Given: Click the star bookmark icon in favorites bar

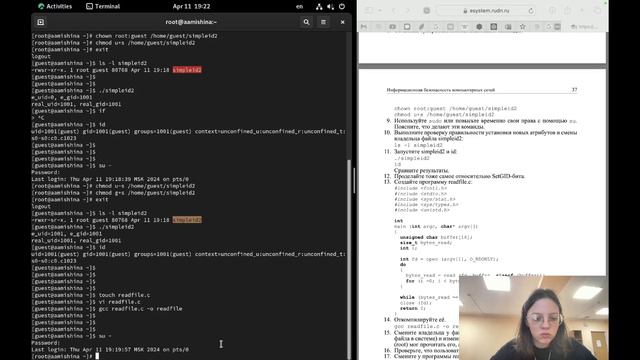Looking at the screenshot, I should click(x=522, y=27).
